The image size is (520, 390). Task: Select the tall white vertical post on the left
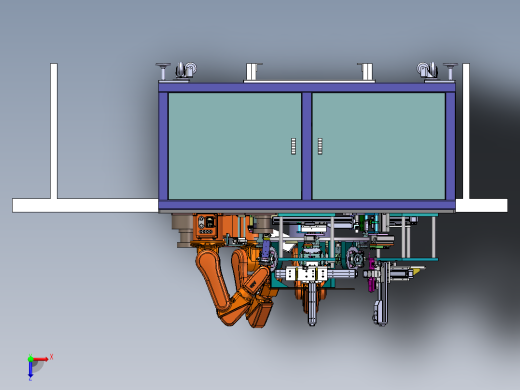tap(54, 131)
